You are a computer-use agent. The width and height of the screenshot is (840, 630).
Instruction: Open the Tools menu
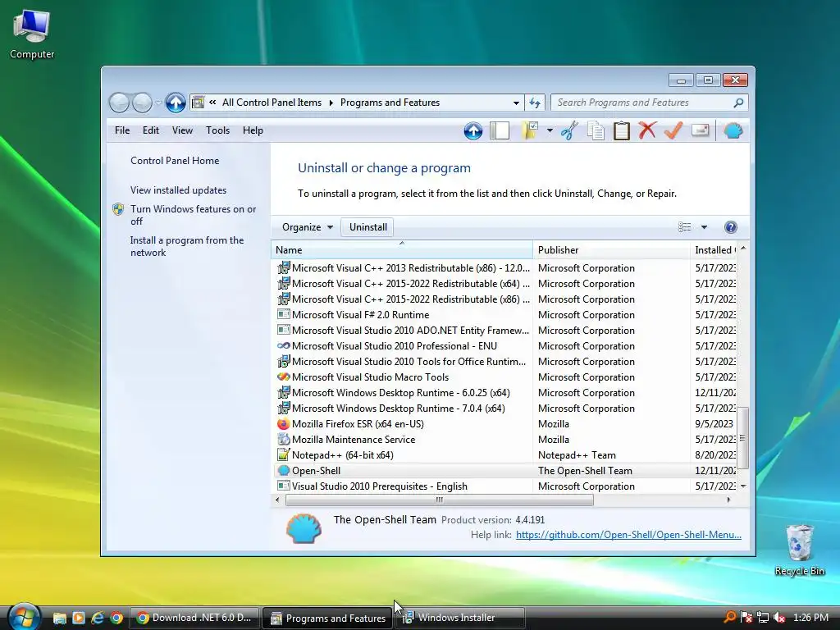coord(217,130)
